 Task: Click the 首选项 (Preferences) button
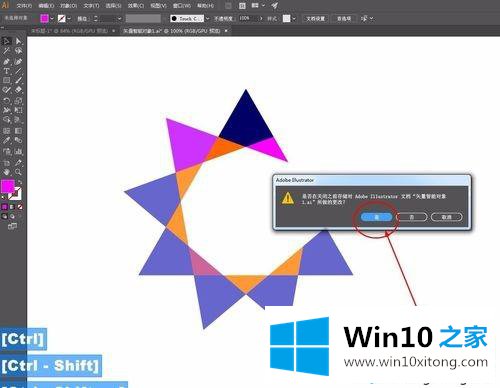point(344,19)
